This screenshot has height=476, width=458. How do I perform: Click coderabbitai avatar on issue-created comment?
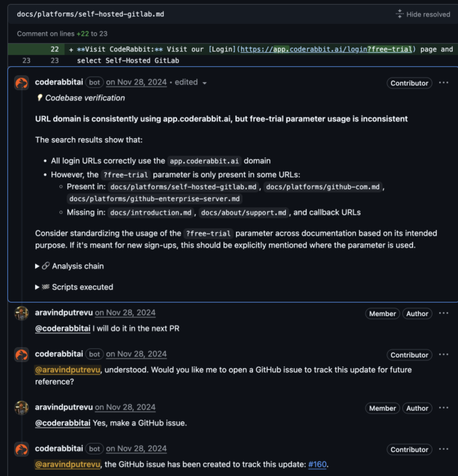(x=21, y=449)
